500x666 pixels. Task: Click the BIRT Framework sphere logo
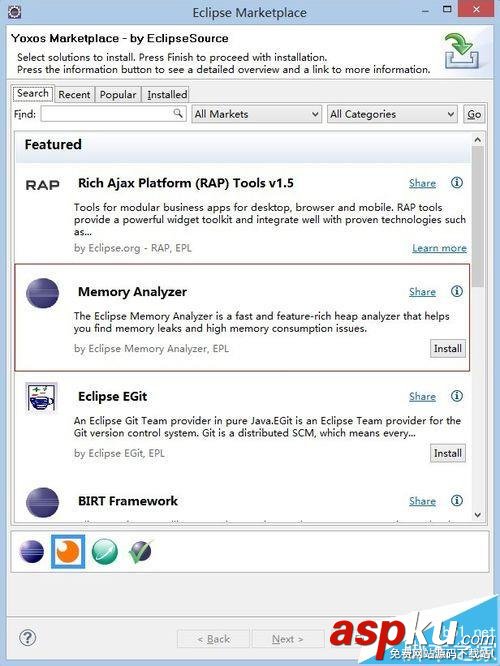point(42,502)
